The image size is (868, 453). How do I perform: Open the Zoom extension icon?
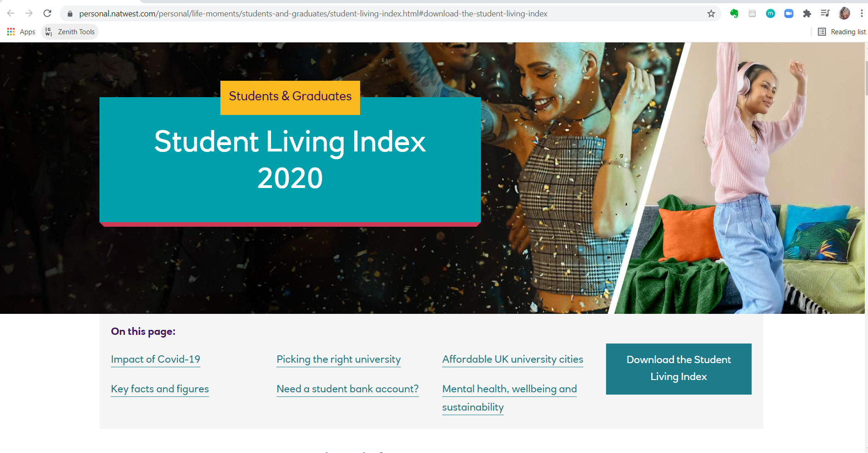(x=789, y=14)
